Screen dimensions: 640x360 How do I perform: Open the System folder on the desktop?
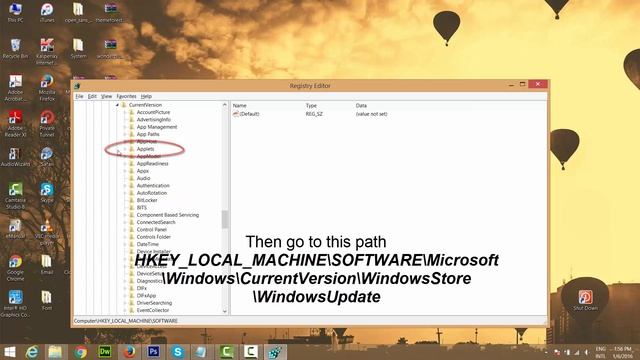78,48
